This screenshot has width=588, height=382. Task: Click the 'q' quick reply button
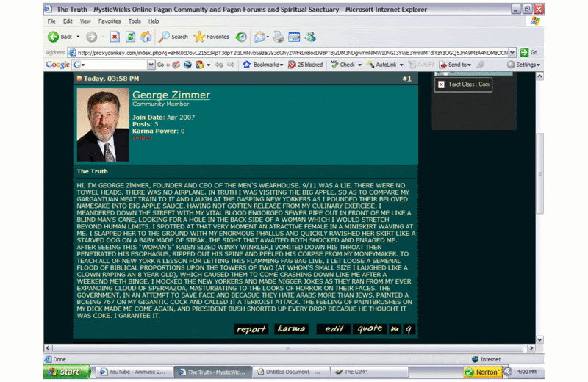(x=409, y=329)
